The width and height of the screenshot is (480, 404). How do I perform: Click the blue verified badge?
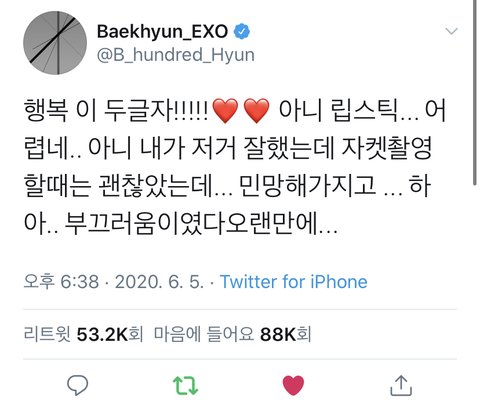pyautogui.click(x=242, y=32)
